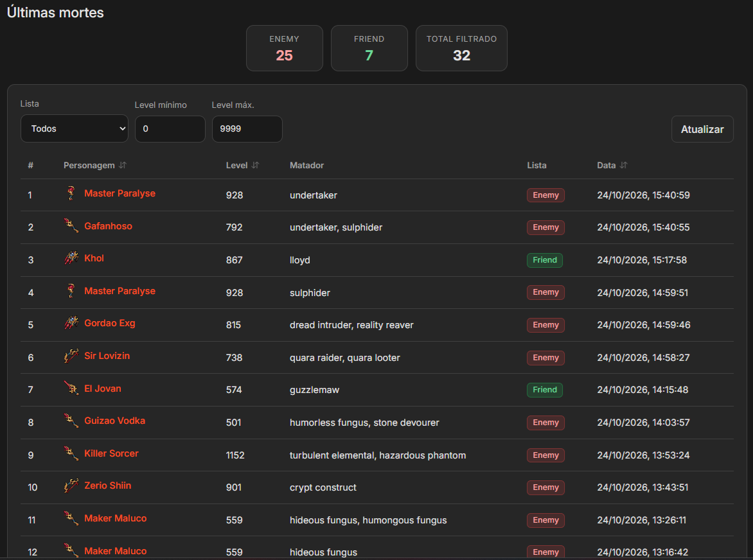The height and width of the screenshot is (560, 753).
Task: Sort the table by the Personagem sort arrows
Action: coord(123,165)
